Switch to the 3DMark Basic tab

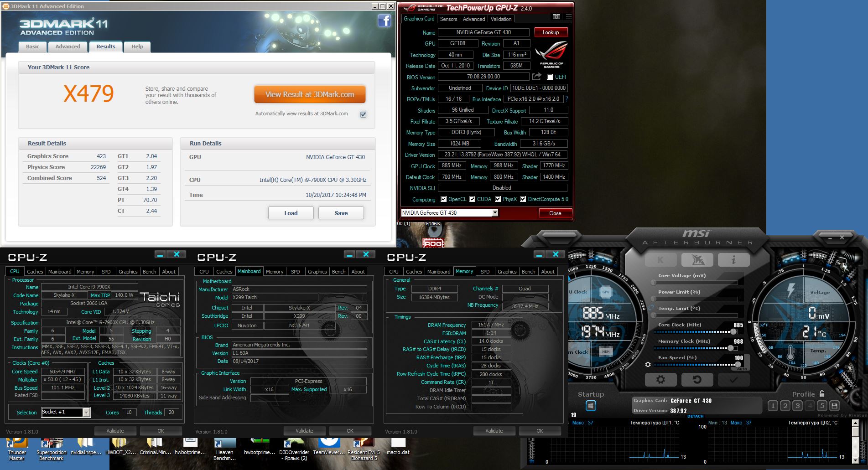[33, 46]
